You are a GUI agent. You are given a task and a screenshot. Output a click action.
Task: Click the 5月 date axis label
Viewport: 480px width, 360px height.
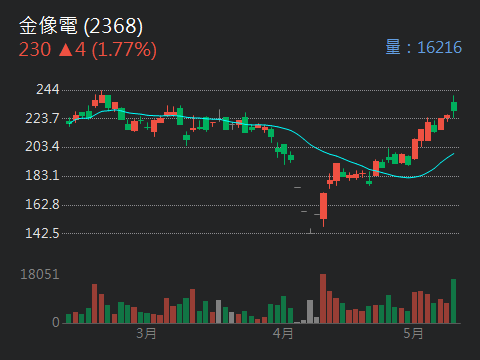pos(413,333)
